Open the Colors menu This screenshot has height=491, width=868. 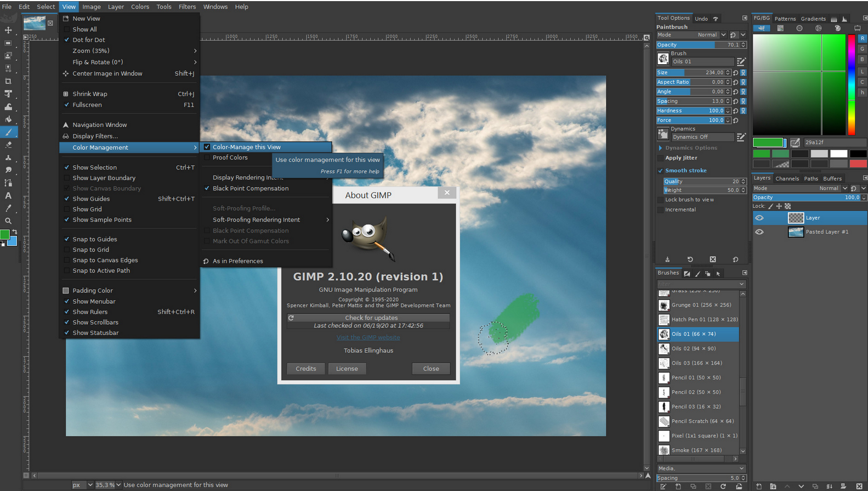[140, 7]
